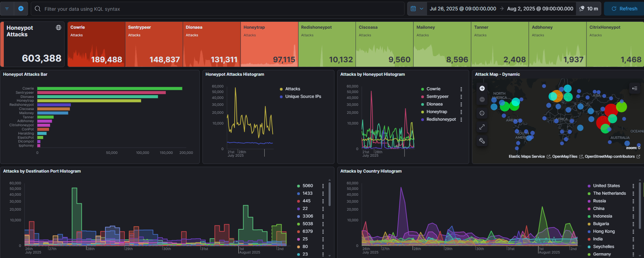Open legend options for China
The height and width of the screenshot is (258, 644).
click(633, 209)
